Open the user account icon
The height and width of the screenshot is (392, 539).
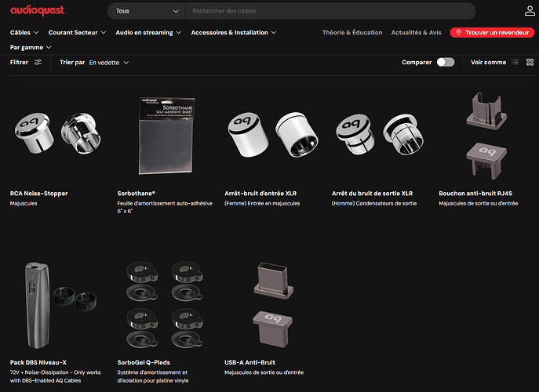point(530,11)
